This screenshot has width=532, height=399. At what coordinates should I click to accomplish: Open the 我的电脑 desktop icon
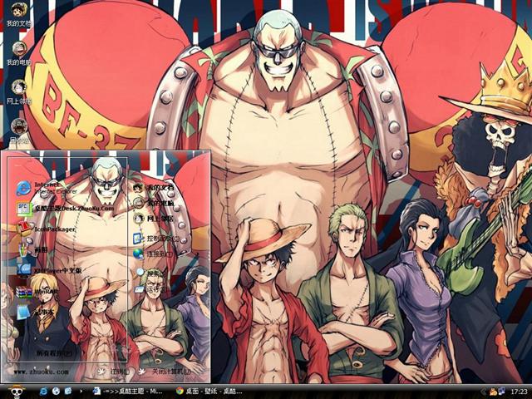point(19,53)
